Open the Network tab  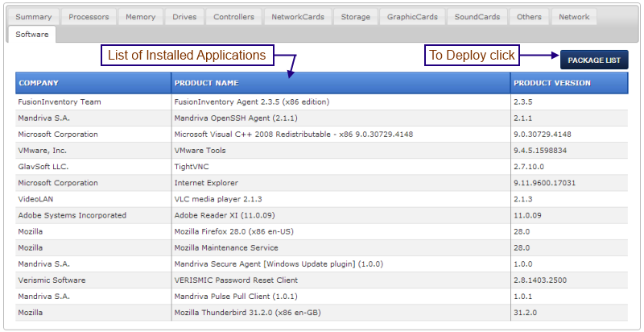[x=574, y=17]
